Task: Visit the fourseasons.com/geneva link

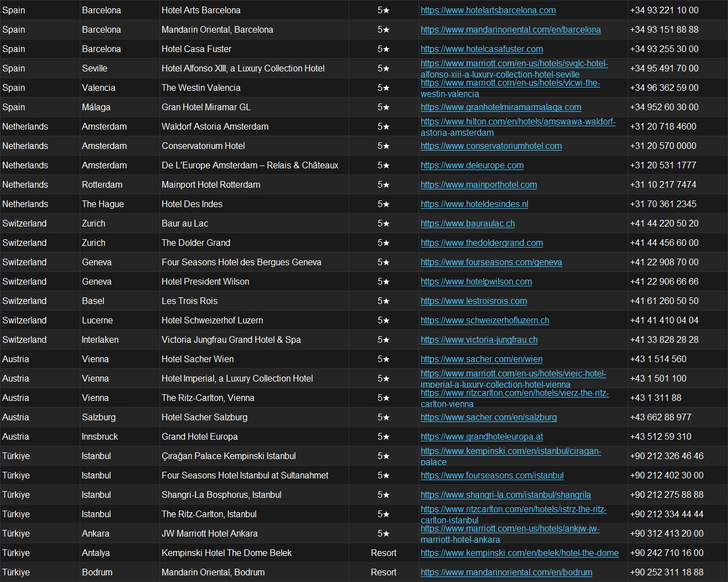Action: click(491, 262)
